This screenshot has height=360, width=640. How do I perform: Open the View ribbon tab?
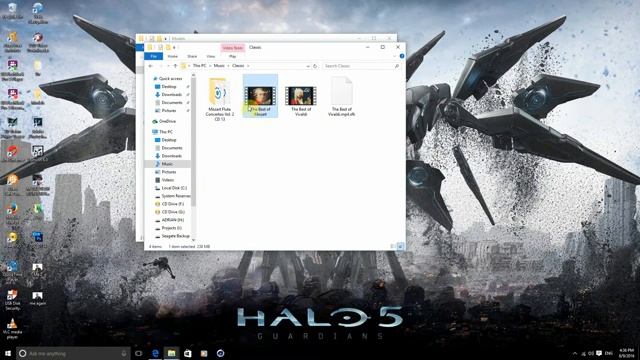pos(211,56)
